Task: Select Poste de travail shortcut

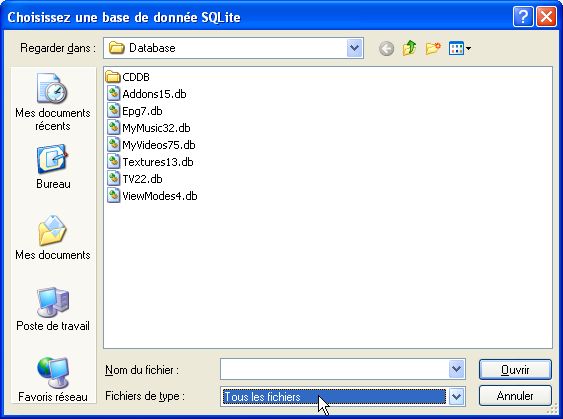Action: [53, 309]
